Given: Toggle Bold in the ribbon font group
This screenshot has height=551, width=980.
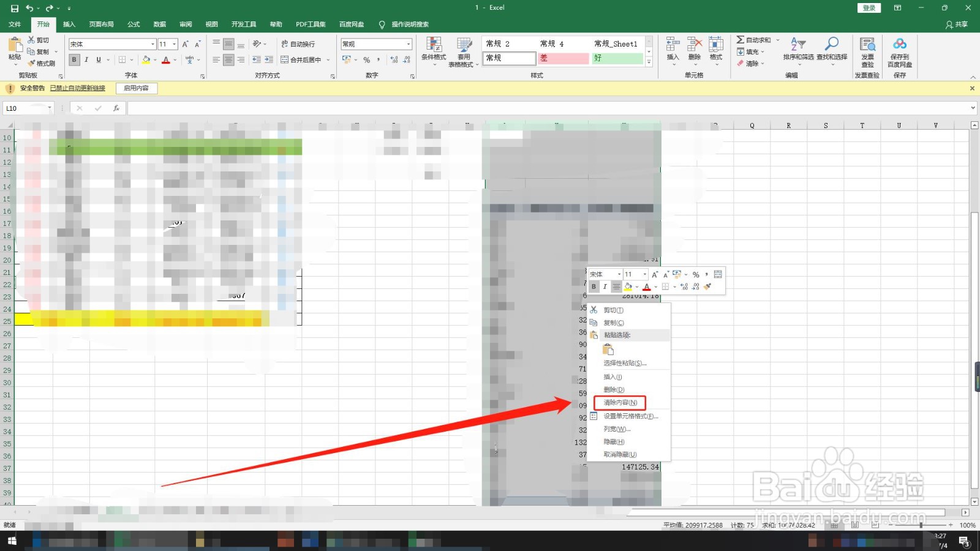Looking at the screenshot, I should (x=74, y=60).
